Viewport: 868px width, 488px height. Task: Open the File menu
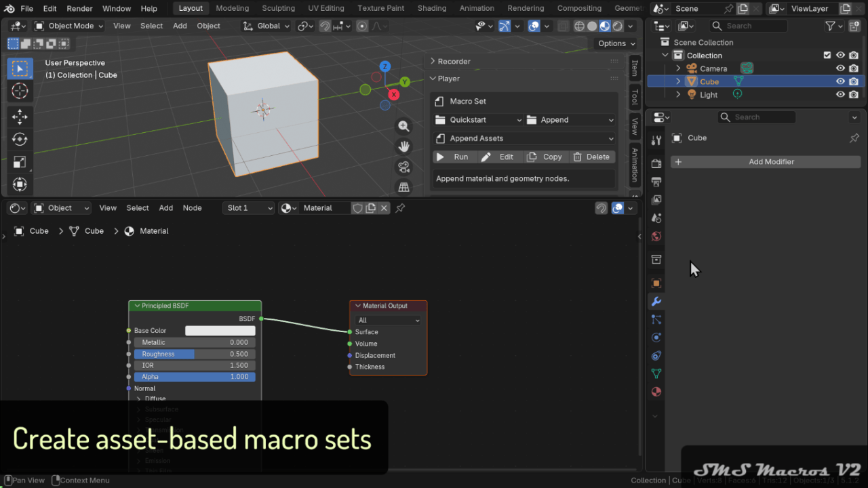coord(26,8)
